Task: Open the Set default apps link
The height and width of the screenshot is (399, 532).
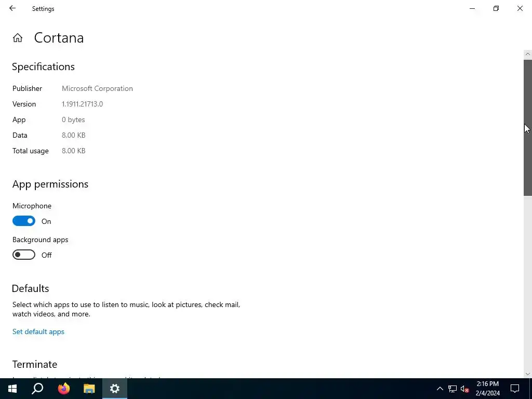Action: coord(38,331)
